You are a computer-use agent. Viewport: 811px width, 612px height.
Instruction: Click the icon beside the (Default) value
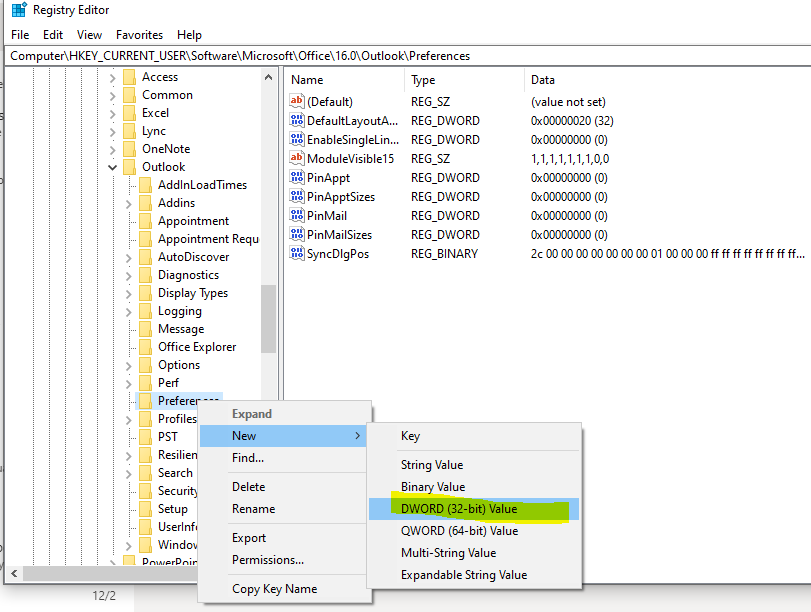click(x=296, y=102)
